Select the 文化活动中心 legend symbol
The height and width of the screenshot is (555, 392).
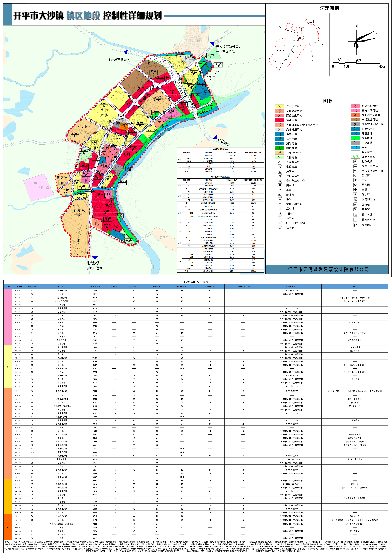(280, 204)
